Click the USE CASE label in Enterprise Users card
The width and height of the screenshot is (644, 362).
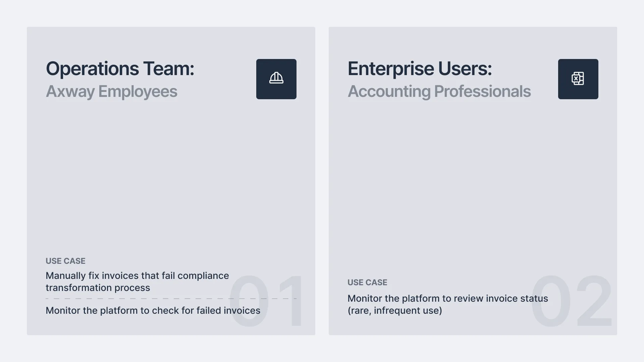pyautogui.click(x=367, y=282)
